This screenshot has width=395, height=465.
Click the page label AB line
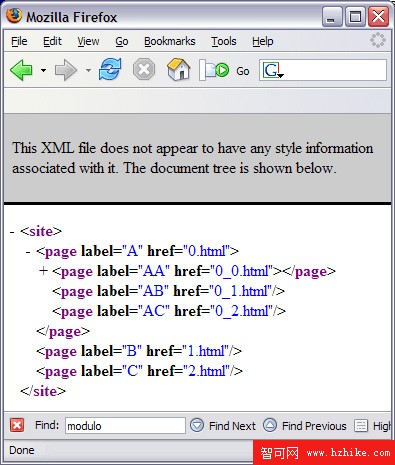(169, 291)
